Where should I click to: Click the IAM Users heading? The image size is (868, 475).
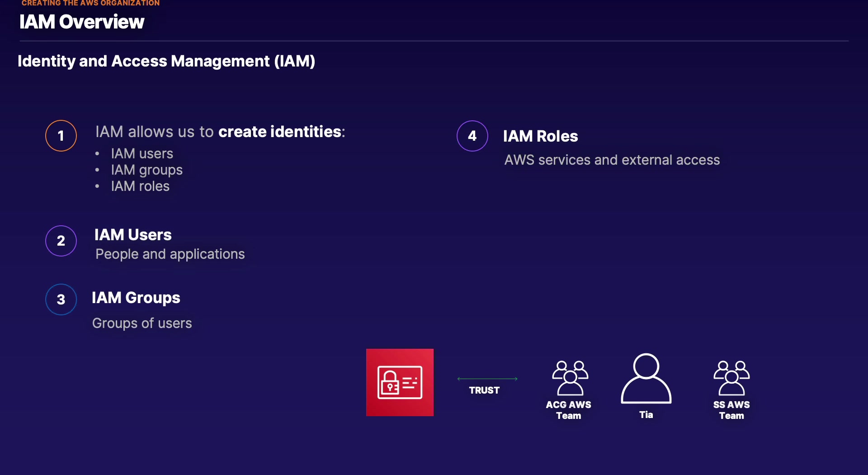click(x=133, y=235)
